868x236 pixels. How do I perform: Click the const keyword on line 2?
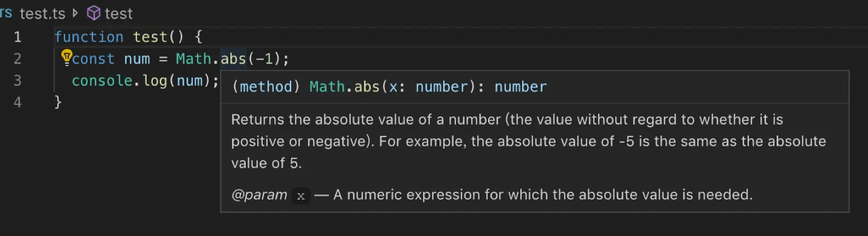(94, 59)
